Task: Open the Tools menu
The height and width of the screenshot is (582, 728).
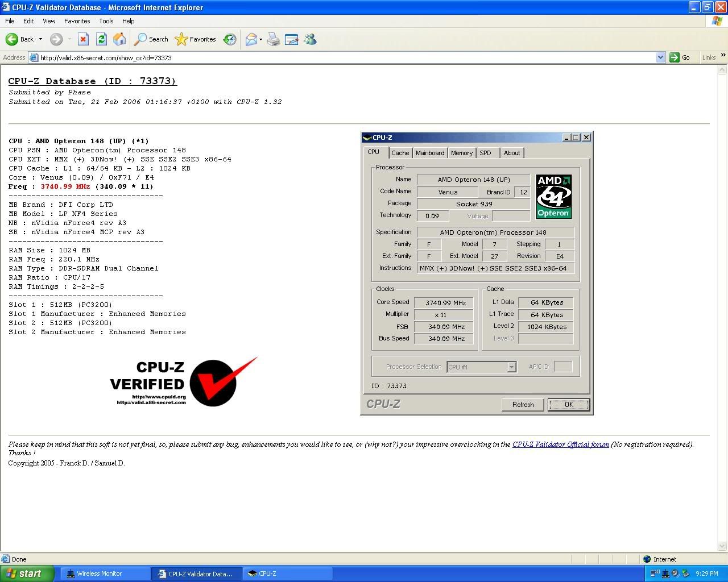Action: [106, 21]
